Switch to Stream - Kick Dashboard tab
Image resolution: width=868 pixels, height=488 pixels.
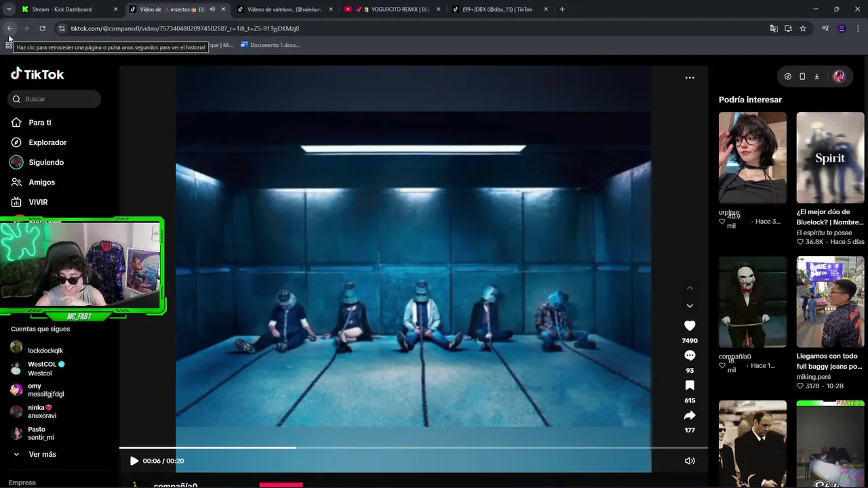click(x=69, y=9)
